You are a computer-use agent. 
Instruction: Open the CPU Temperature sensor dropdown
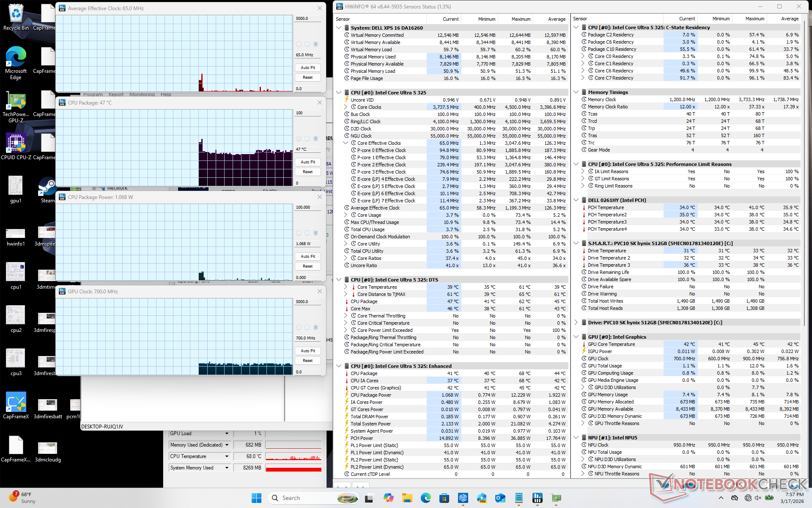pyautogui.click(x=227, y=456)
